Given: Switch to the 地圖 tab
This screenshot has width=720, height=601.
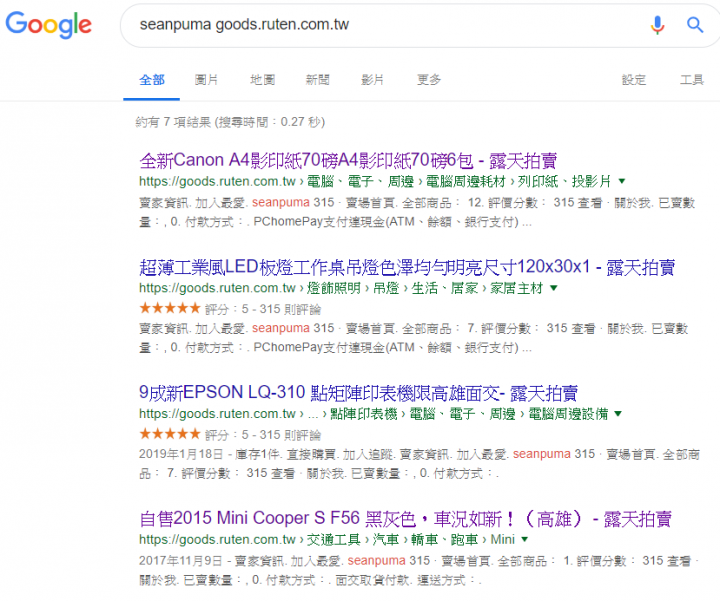Looking at the screenshot, I should (x=262, y=80).
